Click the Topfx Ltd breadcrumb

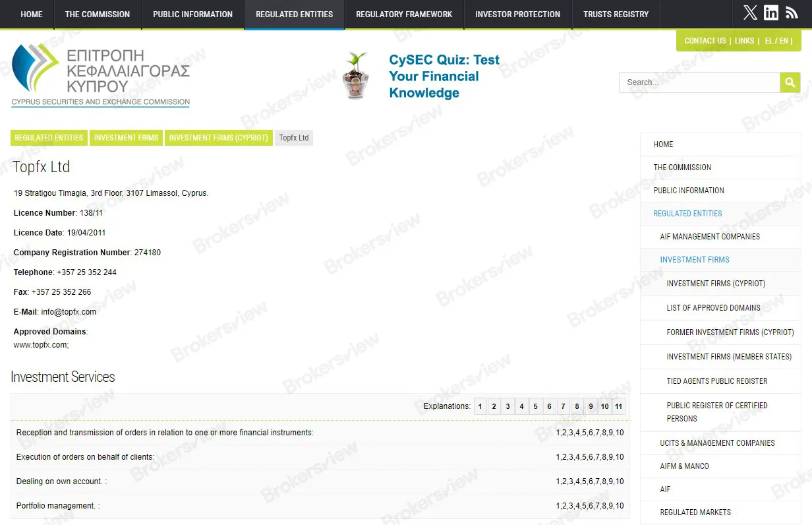click(294, 138)
